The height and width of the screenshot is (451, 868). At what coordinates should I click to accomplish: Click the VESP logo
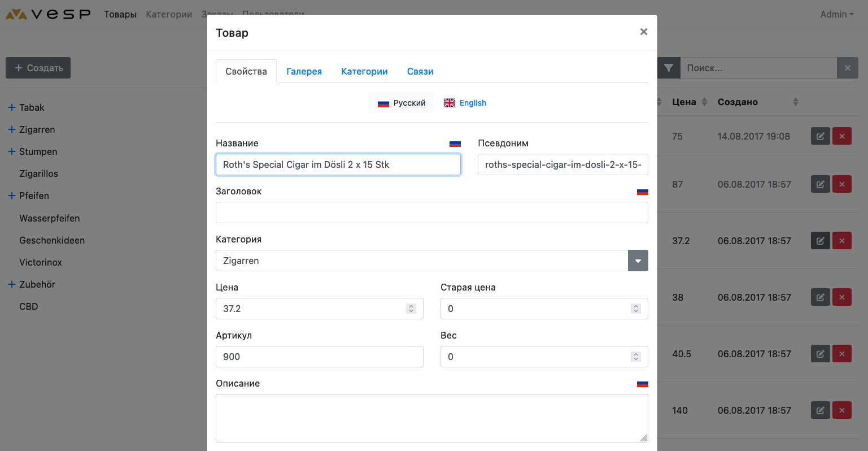point(48,14)
